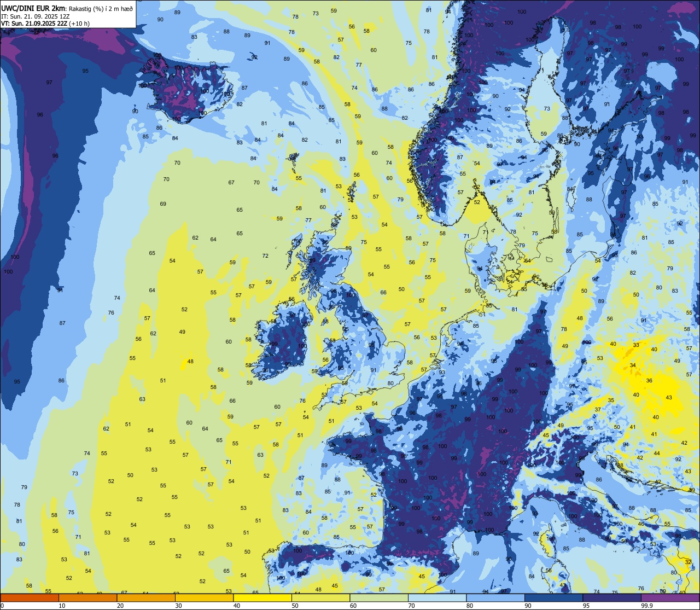
Task: Click the 90–95 dark blue legend swatch
Action: [x=553, y=598]
